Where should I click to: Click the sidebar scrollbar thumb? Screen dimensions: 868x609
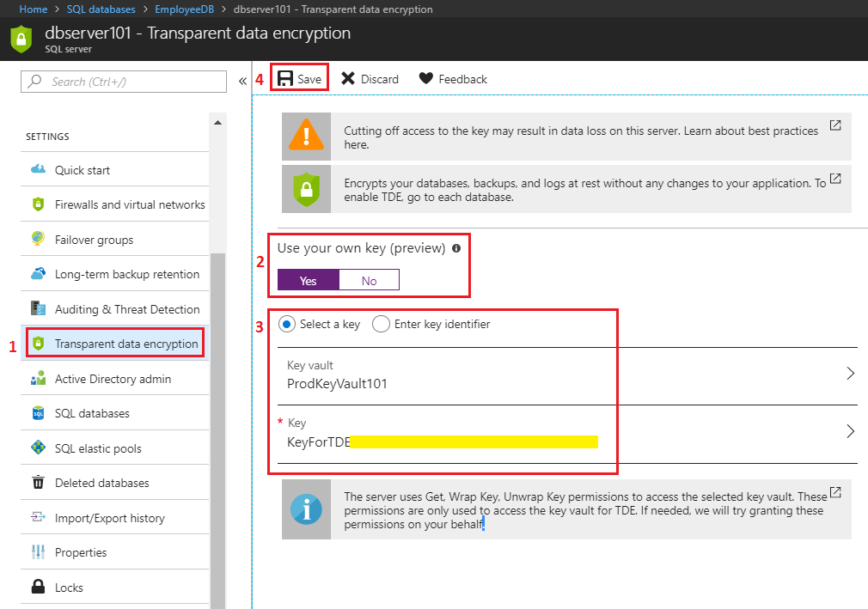point(217,431)
